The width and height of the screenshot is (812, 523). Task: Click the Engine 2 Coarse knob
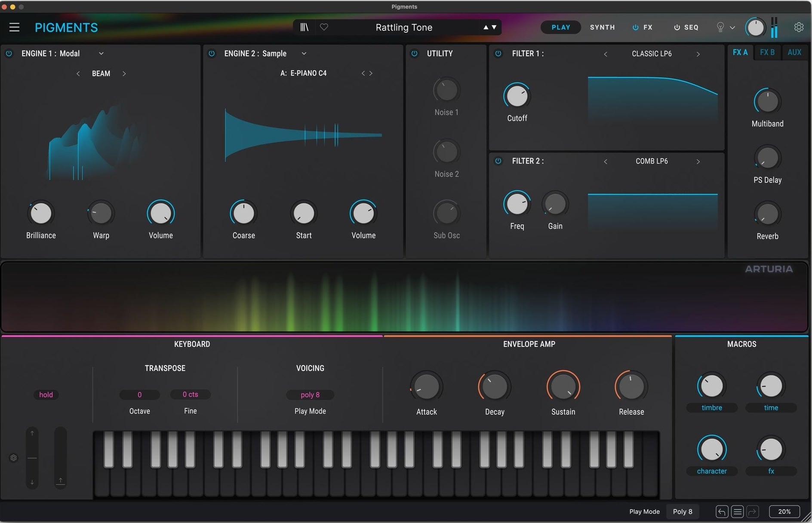(243, 213)
